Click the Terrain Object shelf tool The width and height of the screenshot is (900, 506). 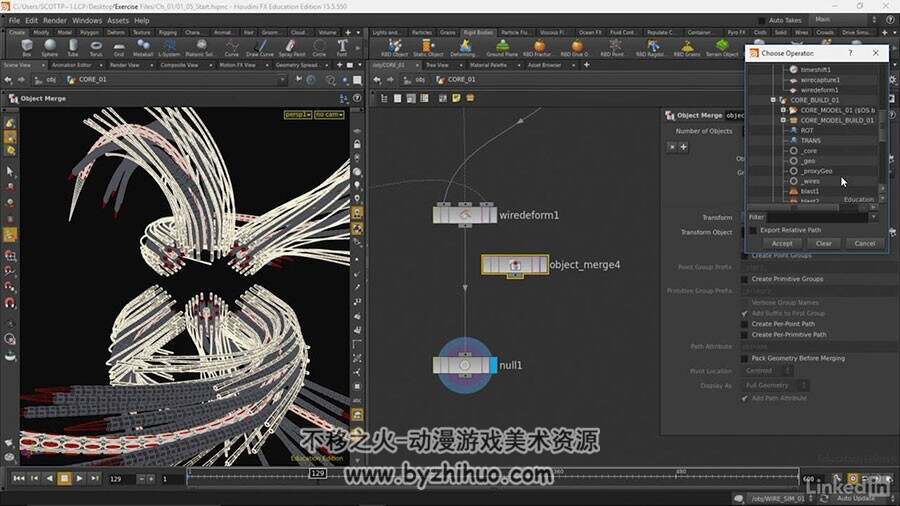pos(722,48)
